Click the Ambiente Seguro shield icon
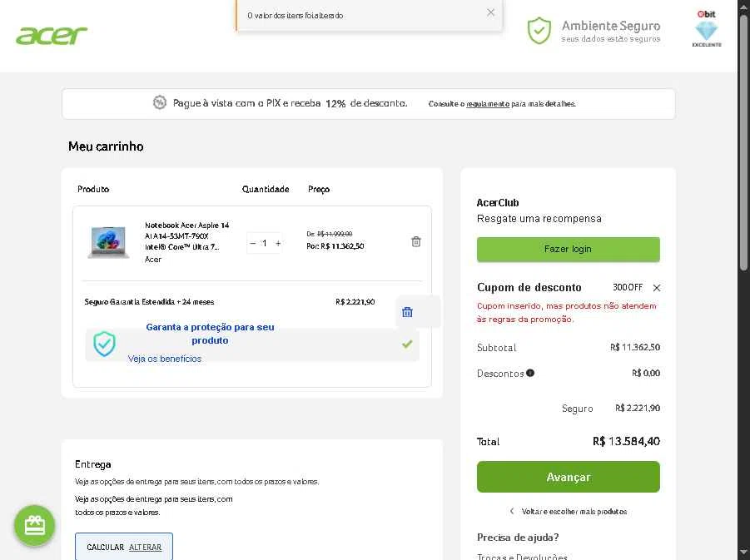Image resolution: width=750 pixels, height=560 pixels. pyautogui.click(x=539, y=31)
